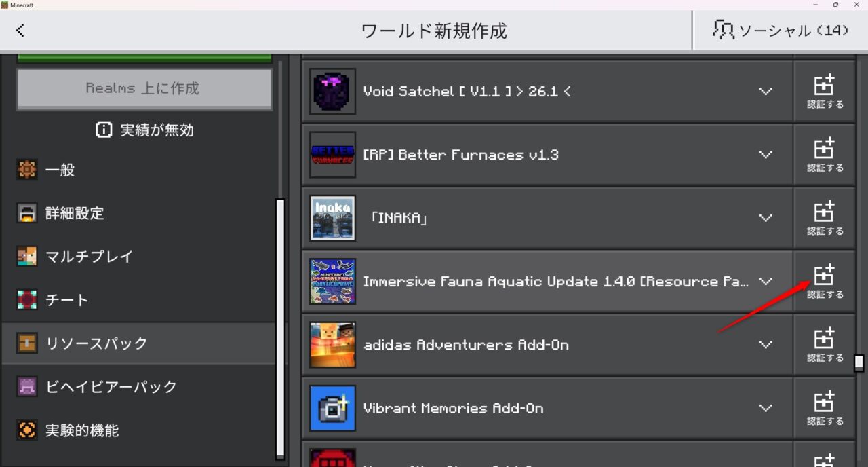The height and width of the screenshot is (467, 868).
Task: Expand the 「INAKA」 pack details
Action: [x=766, y=218]
